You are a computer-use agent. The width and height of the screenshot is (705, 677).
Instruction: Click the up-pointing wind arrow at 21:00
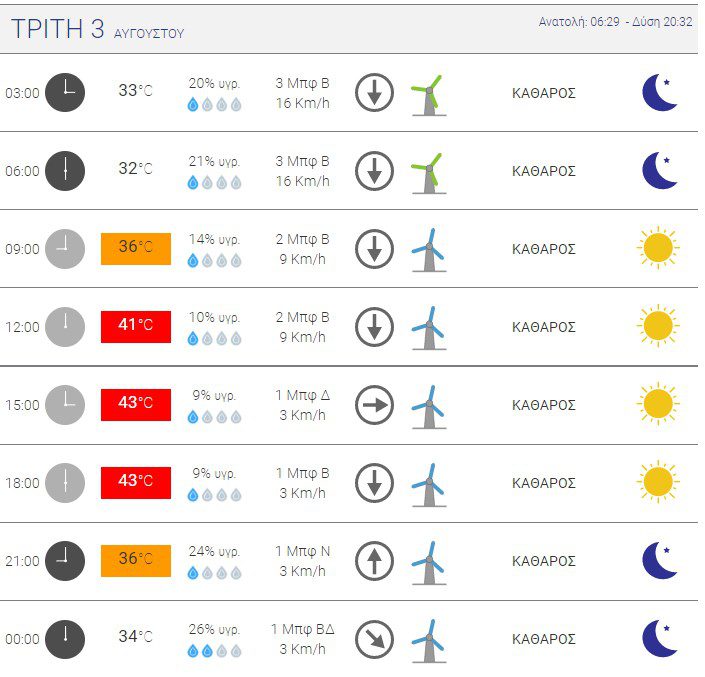[374, 561]
